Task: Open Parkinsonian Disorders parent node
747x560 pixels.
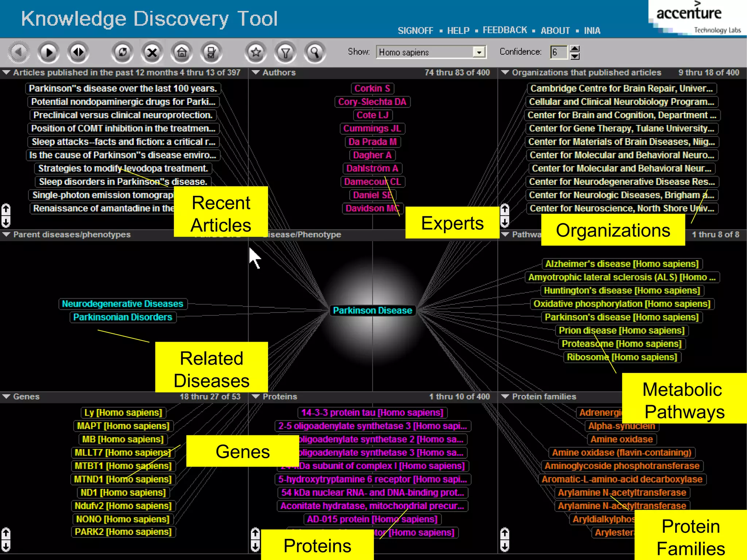Action: [x=123, y=317]
